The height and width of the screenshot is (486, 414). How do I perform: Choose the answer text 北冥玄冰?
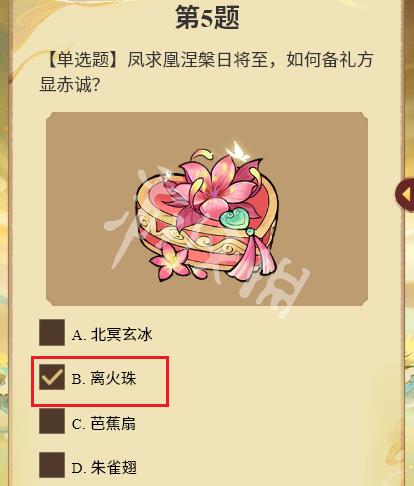[x=121, y=334]
